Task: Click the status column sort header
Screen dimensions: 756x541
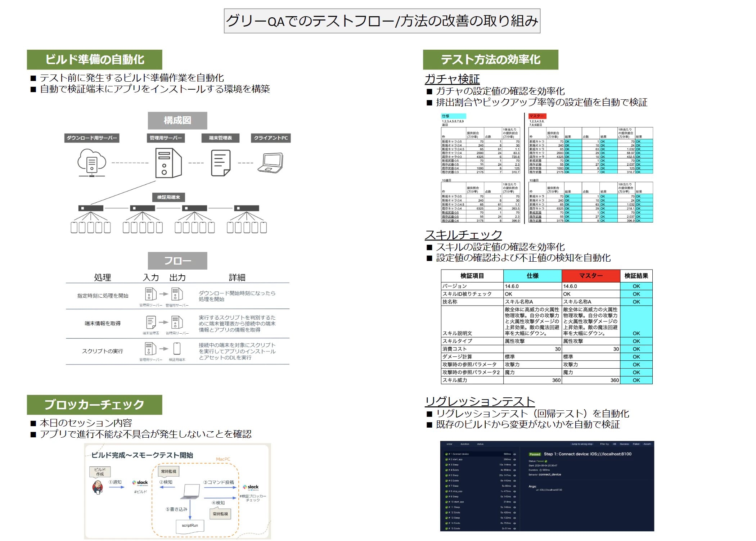Action: [x=480, y=444]
